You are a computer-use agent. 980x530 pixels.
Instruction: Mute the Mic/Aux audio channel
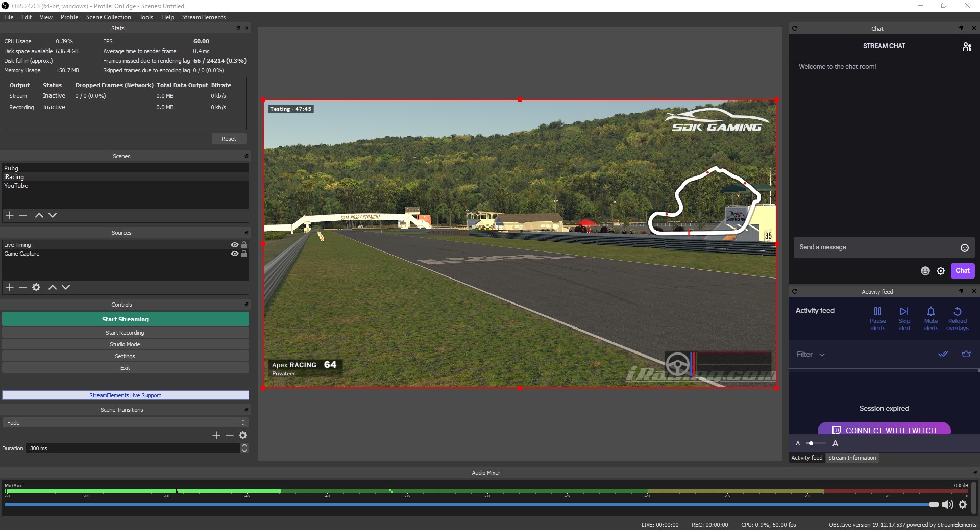pos(948,504)
